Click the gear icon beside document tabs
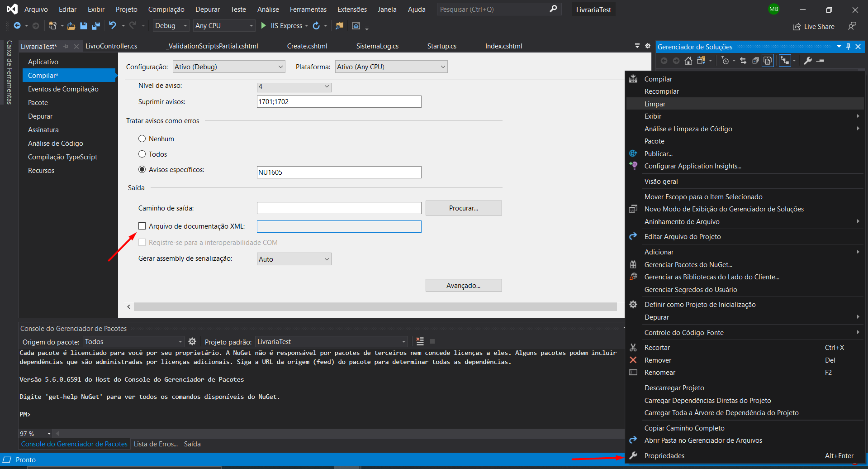The height and width of the screenshot is (469, 868). tap(648, 46)
